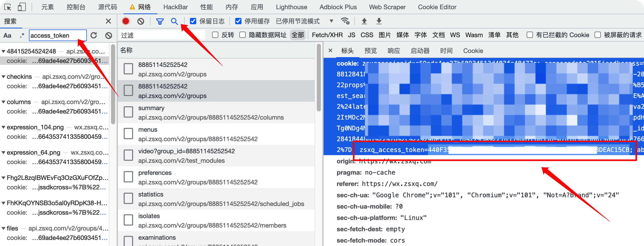Open network conditions Wi-Fi settings icon
The width and height of the screenshot is (644, 246).
click(x=345, y=21)
